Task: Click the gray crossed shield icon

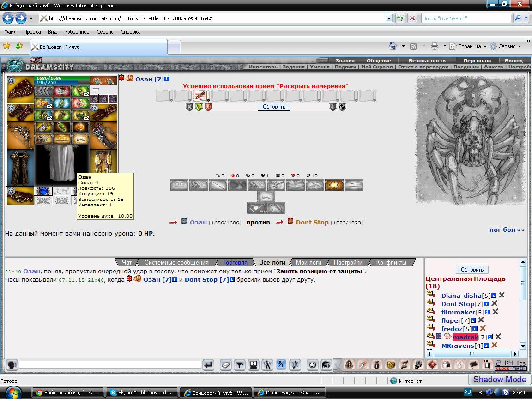Action: click(190, 107)
